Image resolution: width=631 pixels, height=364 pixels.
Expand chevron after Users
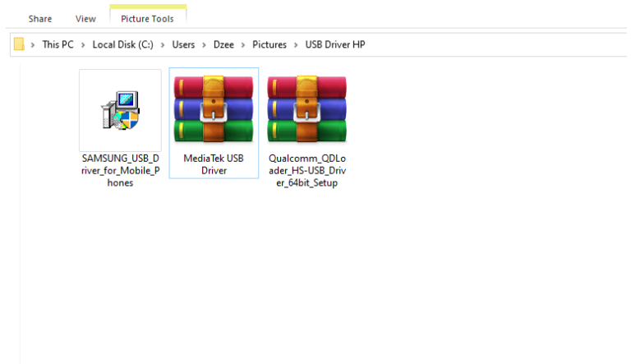click(x=204, y=44)
